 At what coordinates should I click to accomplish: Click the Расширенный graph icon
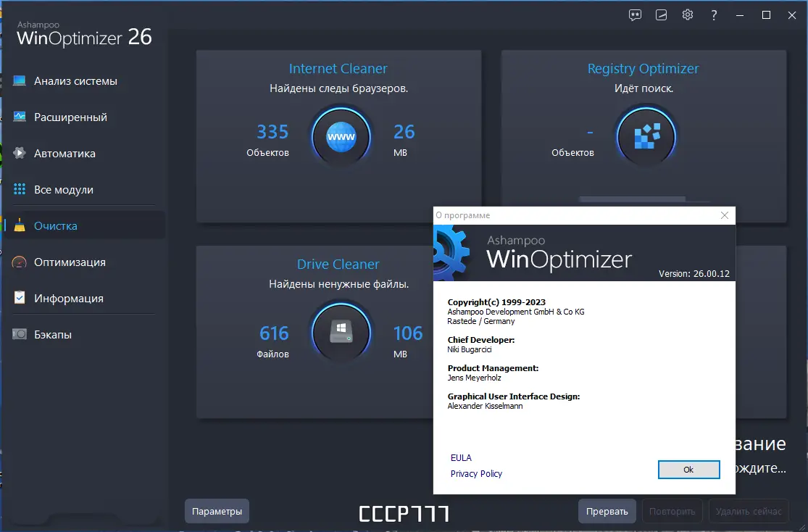[x=20, y=117]
